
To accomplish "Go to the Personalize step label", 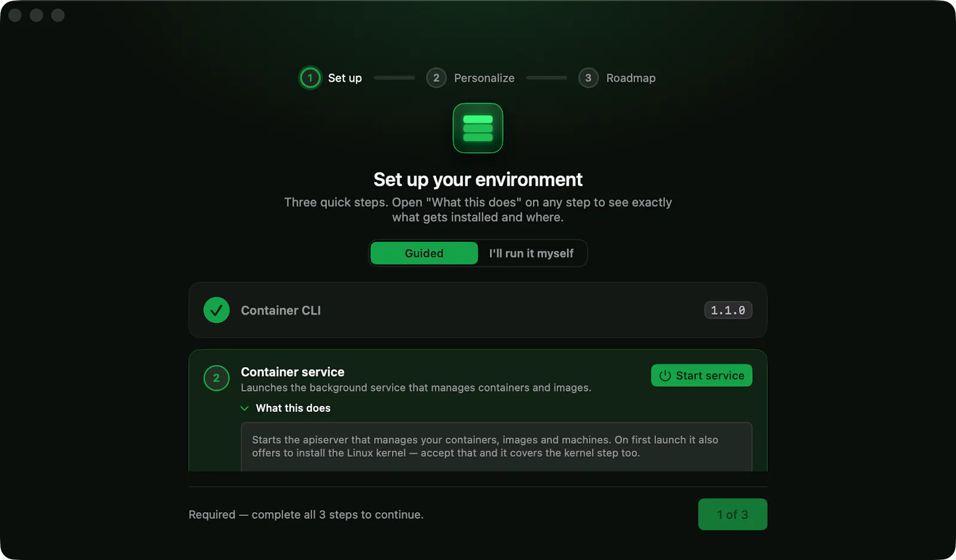I will (x=484, y=78).
